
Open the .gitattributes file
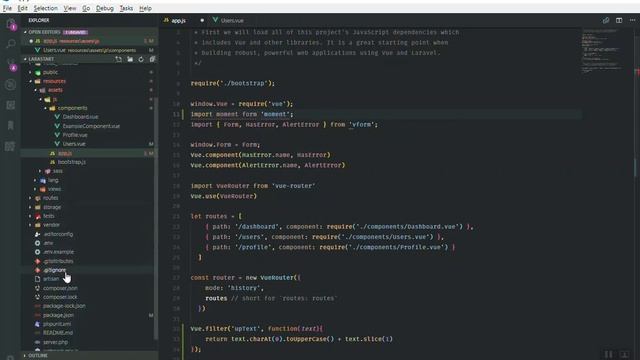[58, 261]
